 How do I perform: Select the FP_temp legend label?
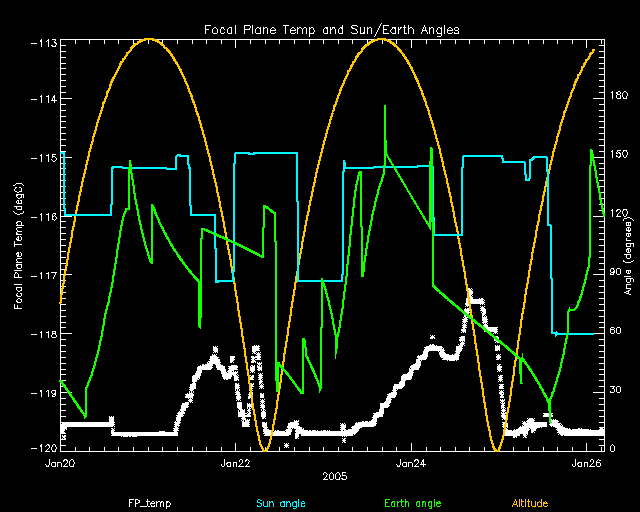point(145,503)
